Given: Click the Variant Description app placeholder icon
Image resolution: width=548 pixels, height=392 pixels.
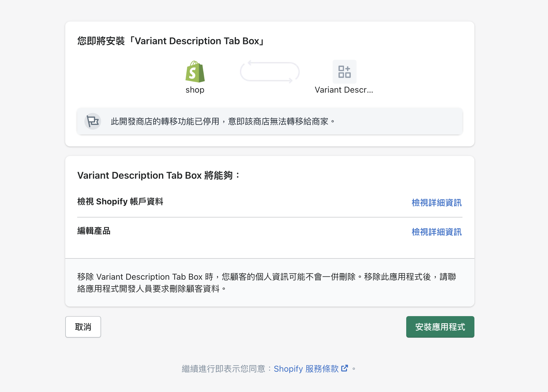Looking at the screenshot, I should coord(344,72).
